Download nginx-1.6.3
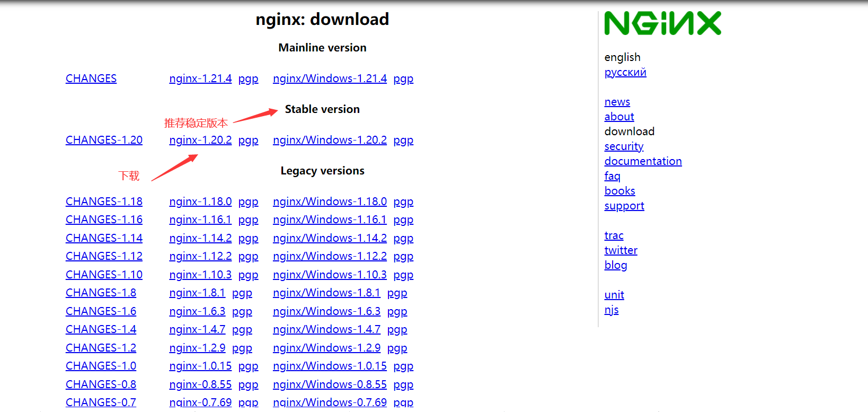 coord(197,311)
